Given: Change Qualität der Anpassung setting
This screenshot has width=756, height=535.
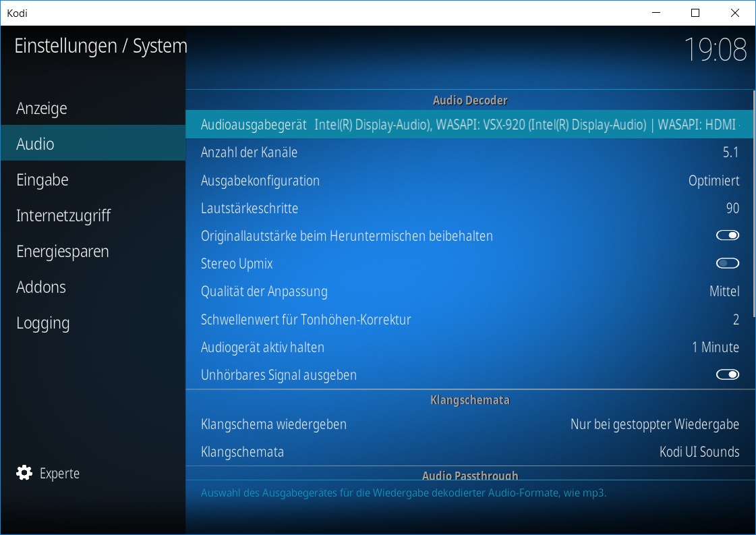Looking at the screenshot, I should click(469, 291).
